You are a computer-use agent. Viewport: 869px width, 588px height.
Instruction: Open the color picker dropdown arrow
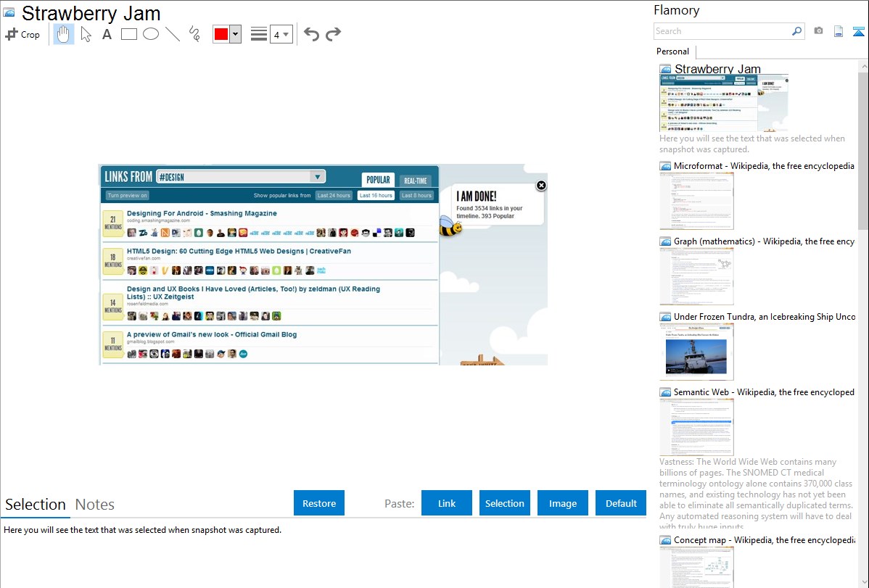click(x=236, y=34)
